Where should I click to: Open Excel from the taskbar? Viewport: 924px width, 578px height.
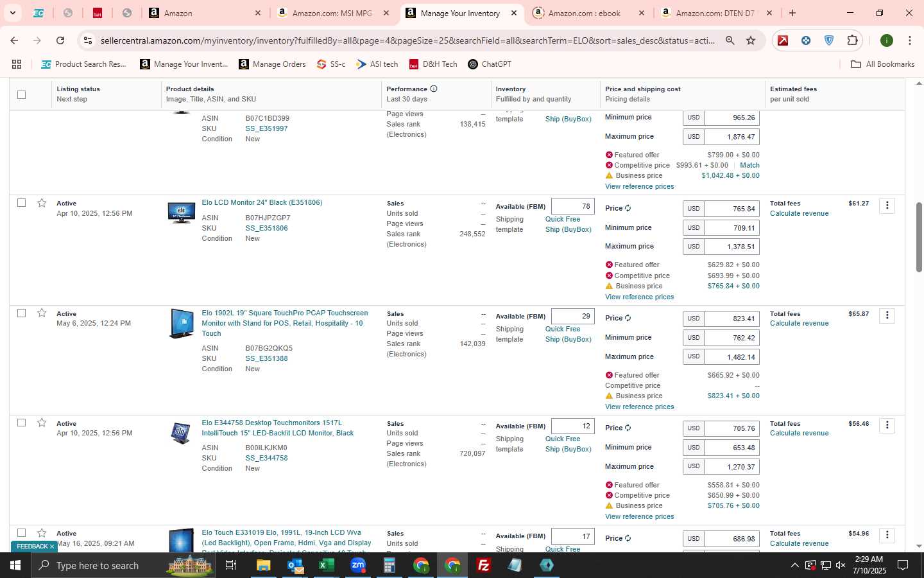[326, 565]
